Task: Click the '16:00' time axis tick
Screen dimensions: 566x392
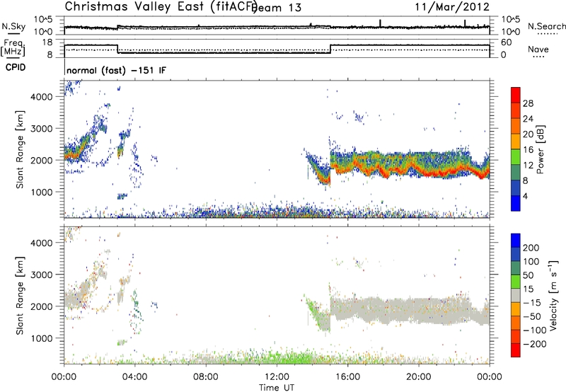Action: (347, 377)
